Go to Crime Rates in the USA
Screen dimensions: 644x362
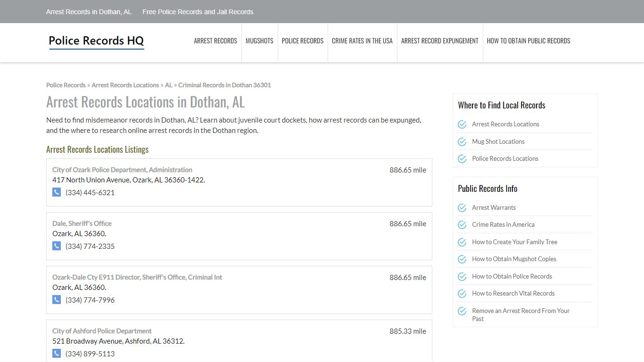pos(362,41)
